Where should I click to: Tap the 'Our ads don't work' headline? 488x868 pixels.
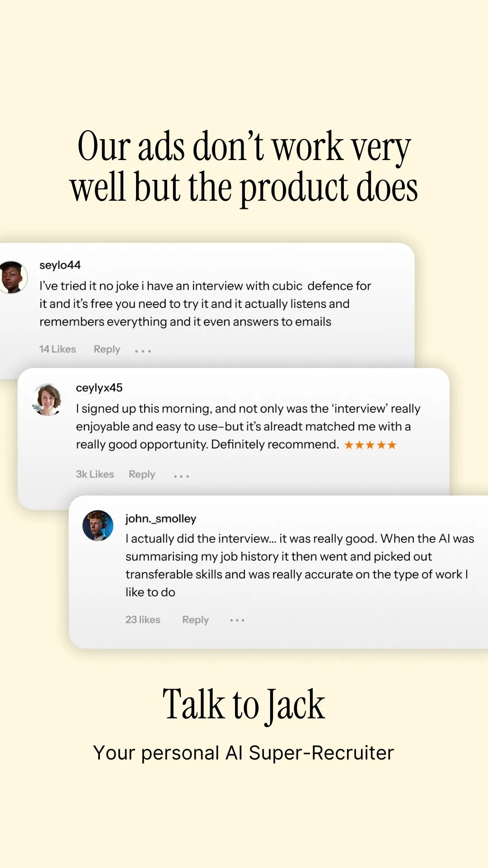[x=244, y=166]
